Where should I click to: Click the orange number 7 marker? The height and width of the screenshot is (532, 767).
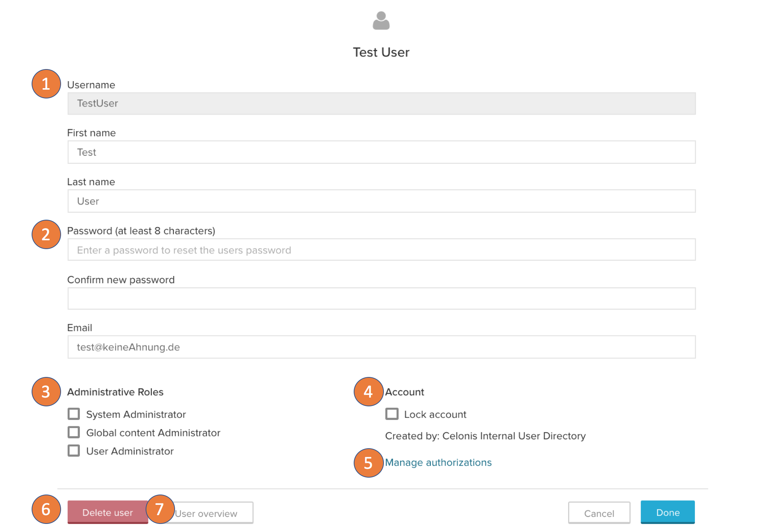(x=160, y=509)
